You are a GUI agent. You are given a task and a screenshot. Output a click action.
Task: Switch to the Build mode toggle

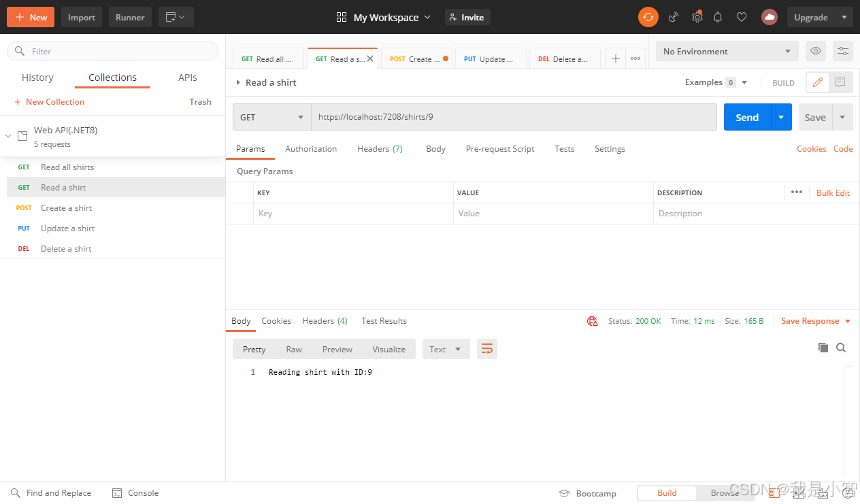(667, 493)
